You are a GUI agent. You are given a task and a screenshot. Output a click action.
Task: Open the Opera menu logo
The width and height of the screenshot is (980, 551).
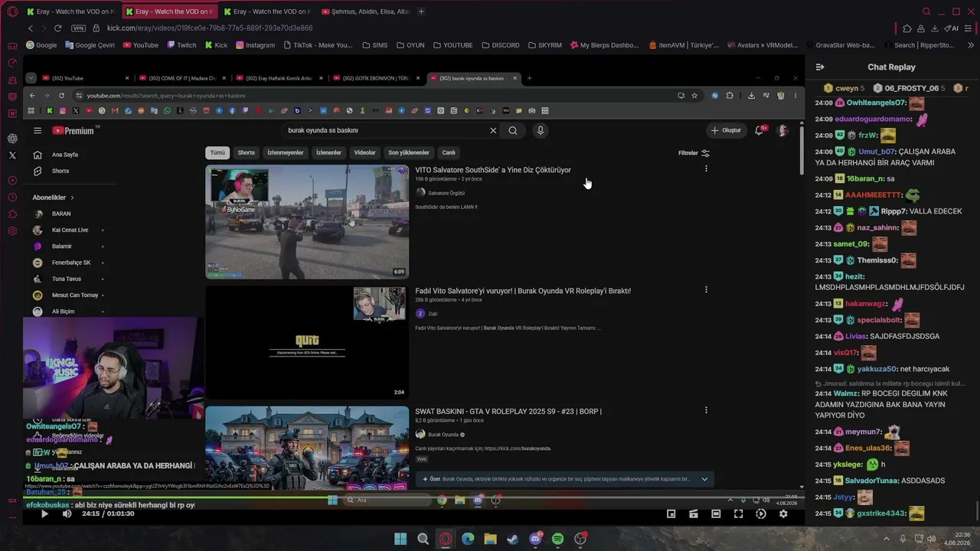pos(12,11)
